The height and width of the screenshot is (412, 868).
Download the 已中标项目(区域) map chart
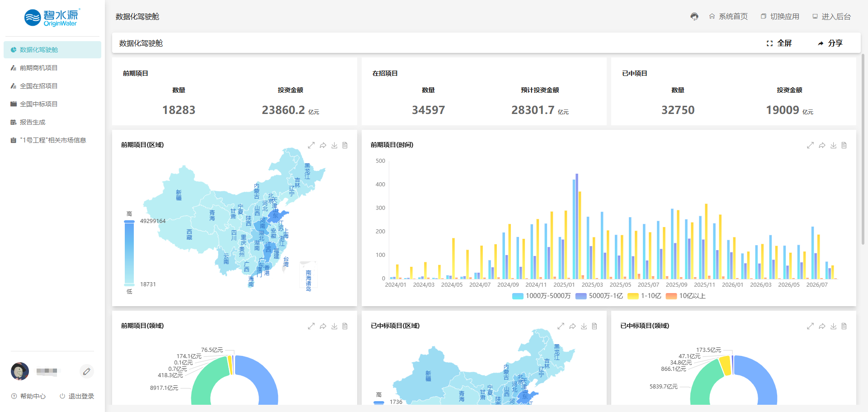point(584,326)
